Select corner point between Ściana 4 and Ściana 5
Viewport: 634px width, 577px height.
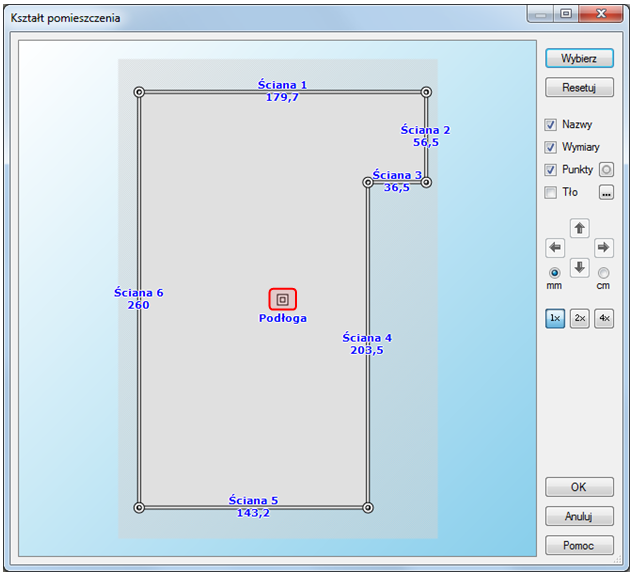368,507
